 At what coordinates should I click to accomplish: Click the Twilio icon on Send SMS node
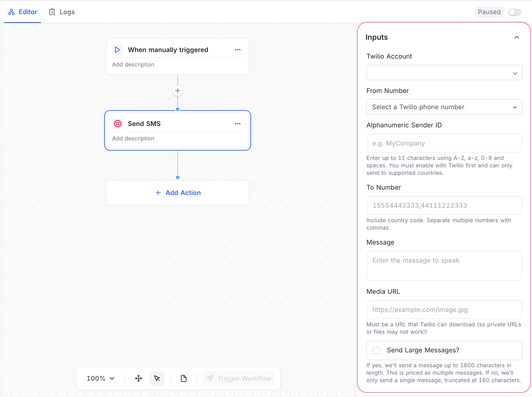(x=118, y=123)
